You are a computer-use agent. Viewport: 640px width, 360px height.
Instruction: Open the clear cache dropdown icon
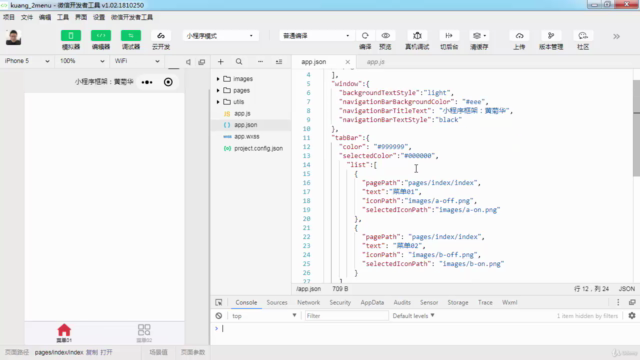(479, 36)
